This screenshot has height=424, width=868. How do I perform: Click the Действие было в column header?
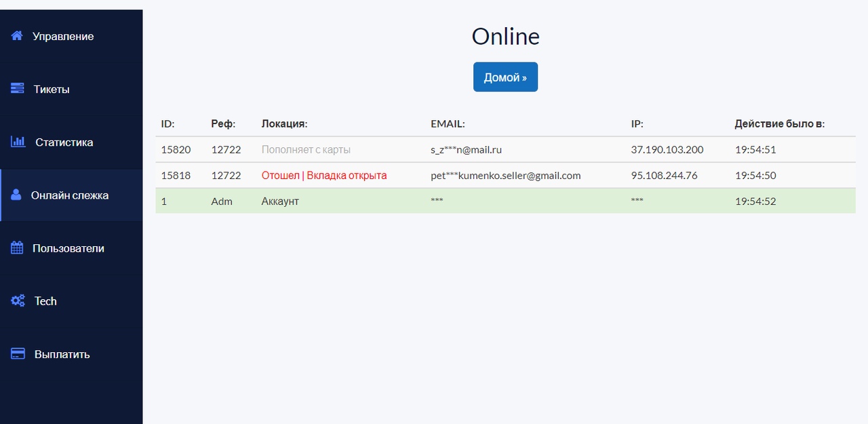pyautogui.click(x=780, y=124)
